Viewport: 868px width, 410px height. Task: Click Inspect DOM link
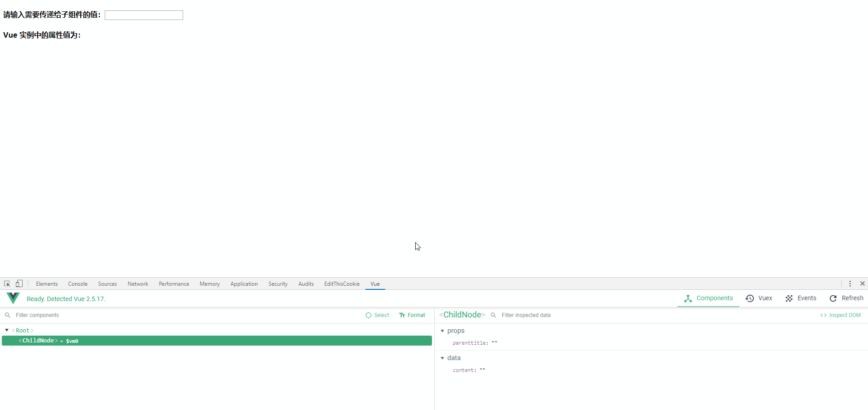[840, 315]
